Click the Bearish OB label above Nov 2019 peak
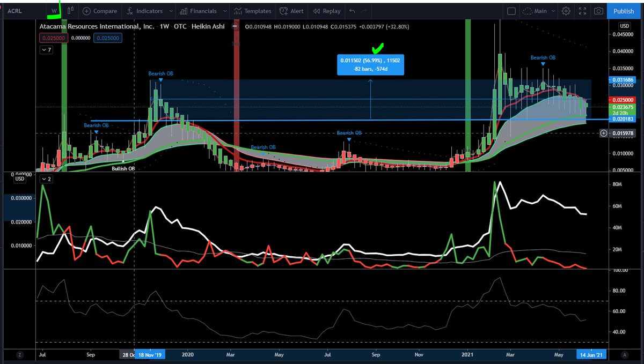 161,73
